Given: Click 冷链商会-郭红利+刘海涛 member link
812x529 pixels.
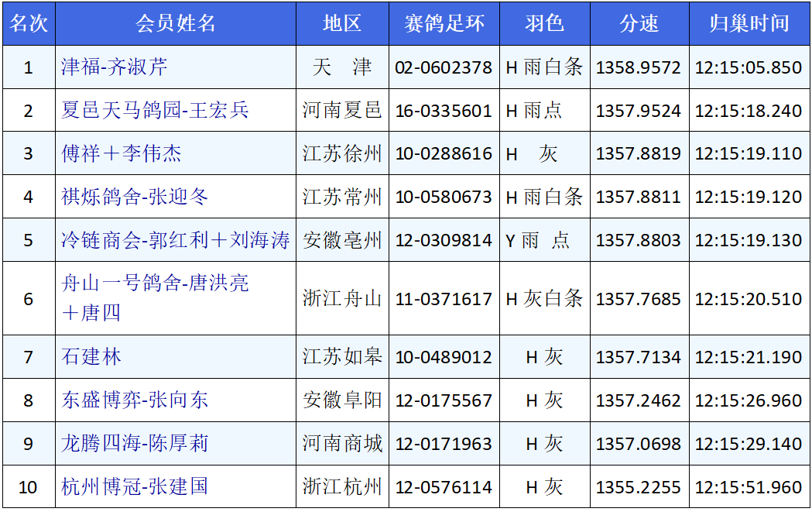Looking at the screenshot, I should [x=176, y=240].
